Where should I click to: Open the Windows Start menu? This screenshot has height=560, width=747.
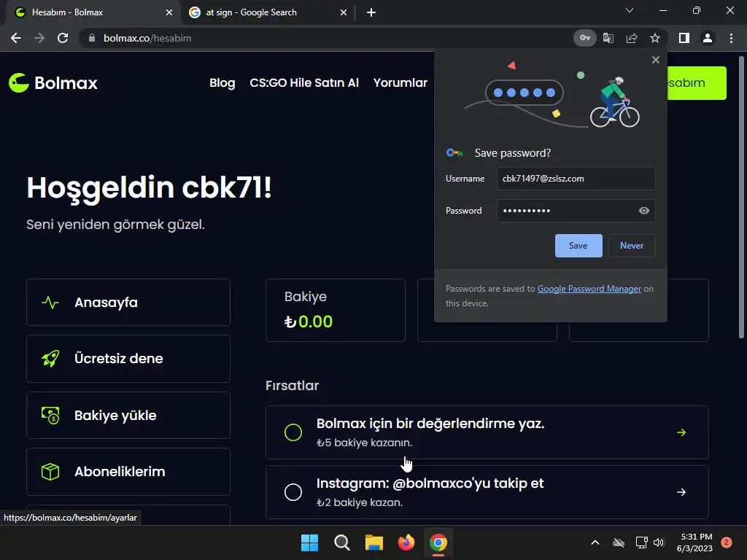tap(309, 542)
